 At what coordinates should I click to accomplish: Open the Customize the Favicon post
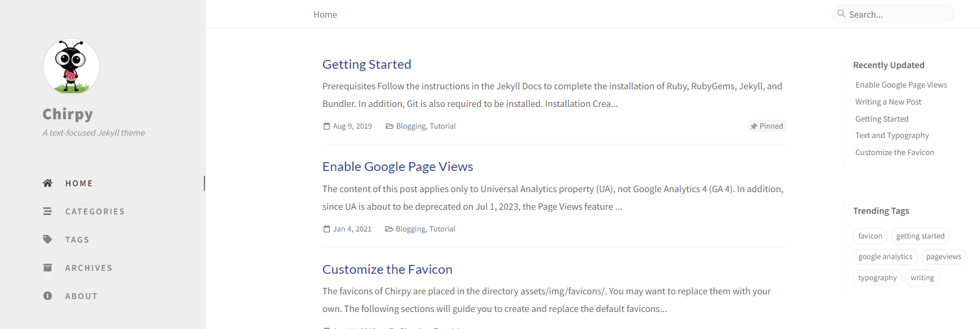pos(387,270)
